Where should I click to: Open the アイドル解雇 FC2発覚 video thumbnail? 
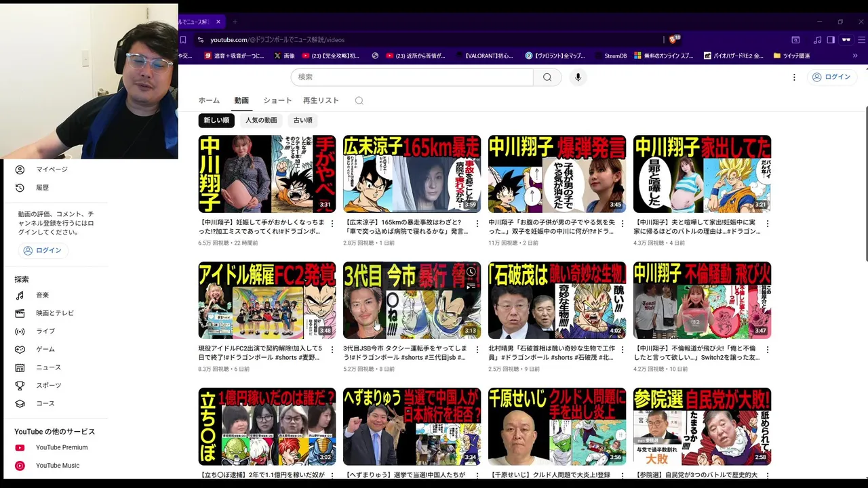[267, 300]
